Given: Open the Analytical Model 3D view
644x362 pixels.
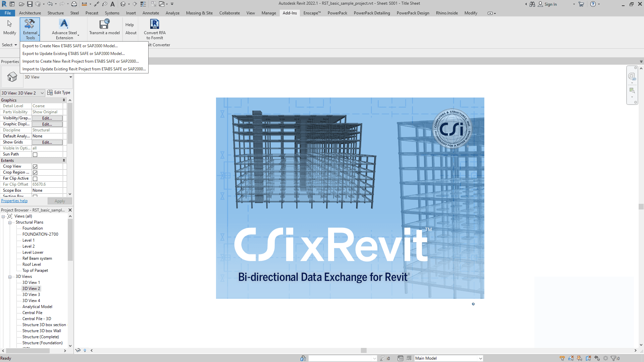Looking at the screenshot, I should [37, 307].
